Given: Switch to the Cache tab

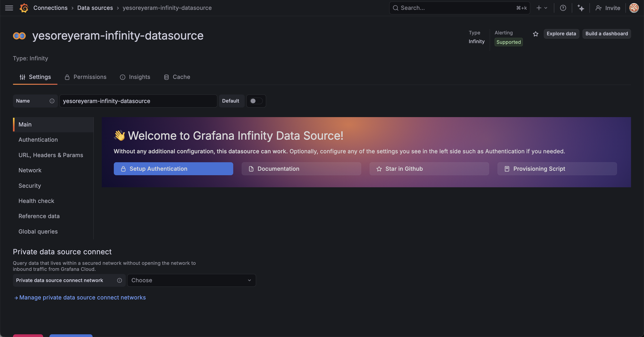Looking at the screenshot, I should pos(177,77).
